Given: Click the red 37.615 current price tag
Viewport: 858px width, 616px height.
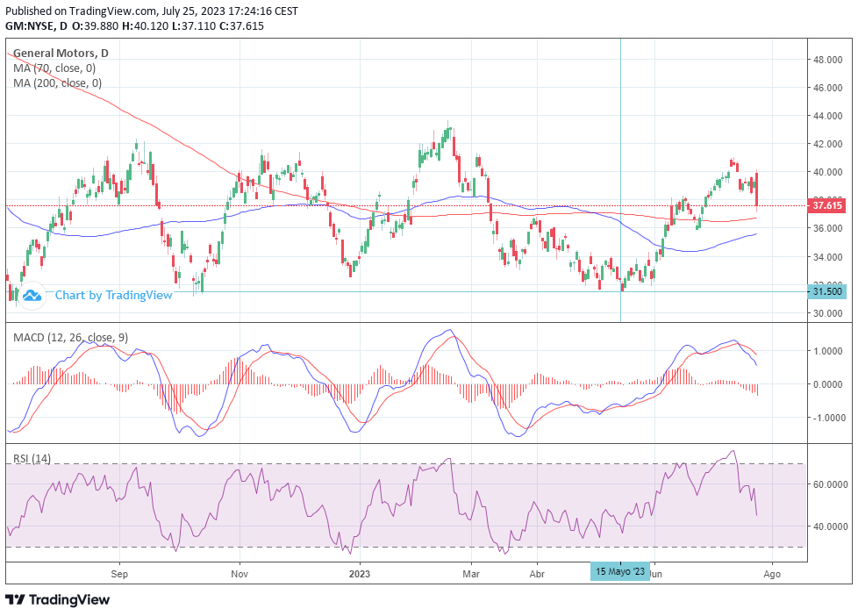Looking at the screenshot, I should point(827,206).
